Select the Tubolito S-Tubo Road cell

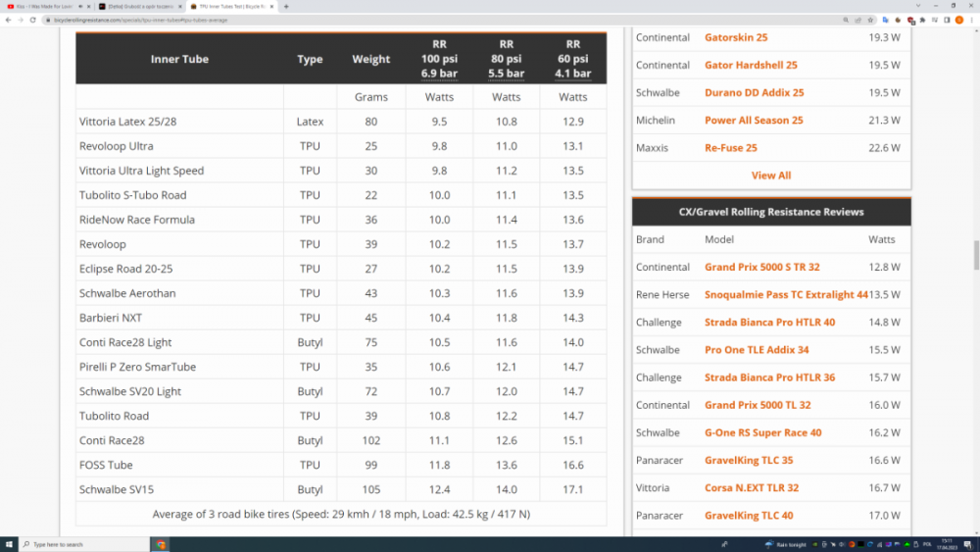(180, 195)
